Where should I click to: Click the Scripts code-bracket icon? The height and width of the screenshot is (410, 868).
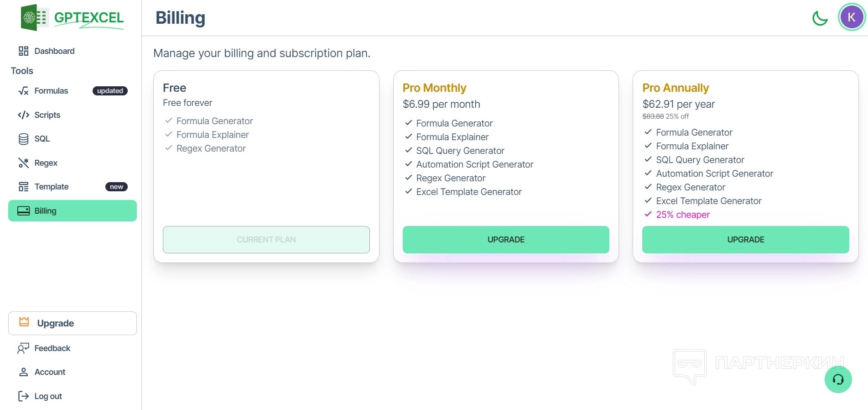[x=23, y=115]
